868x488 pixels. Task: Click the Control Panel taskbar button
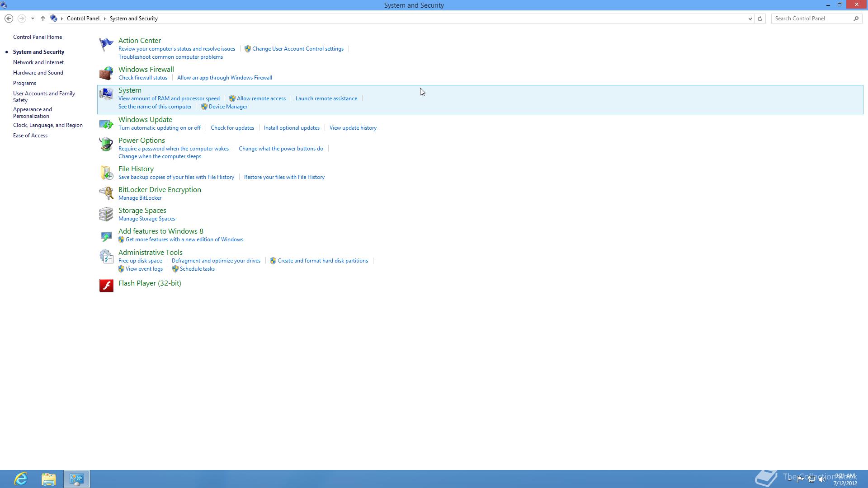pyautogui.click(x=77, y=479)
